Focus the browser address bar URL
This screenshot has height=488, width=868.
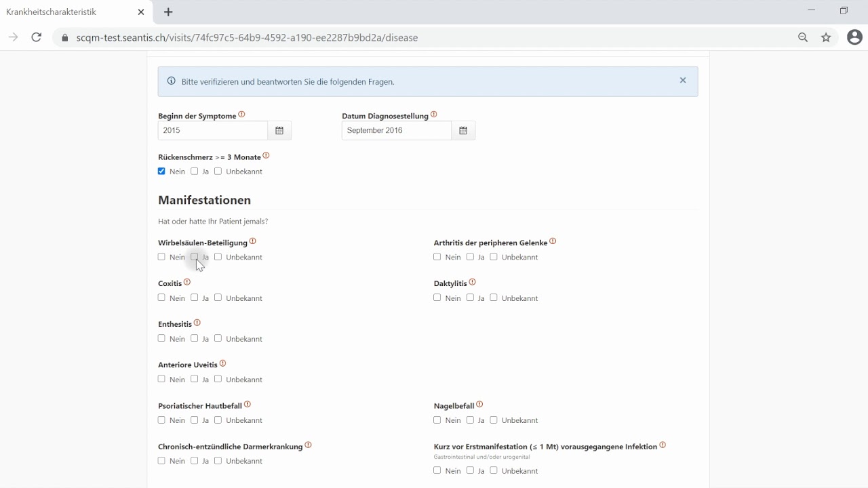pos(247,38)
